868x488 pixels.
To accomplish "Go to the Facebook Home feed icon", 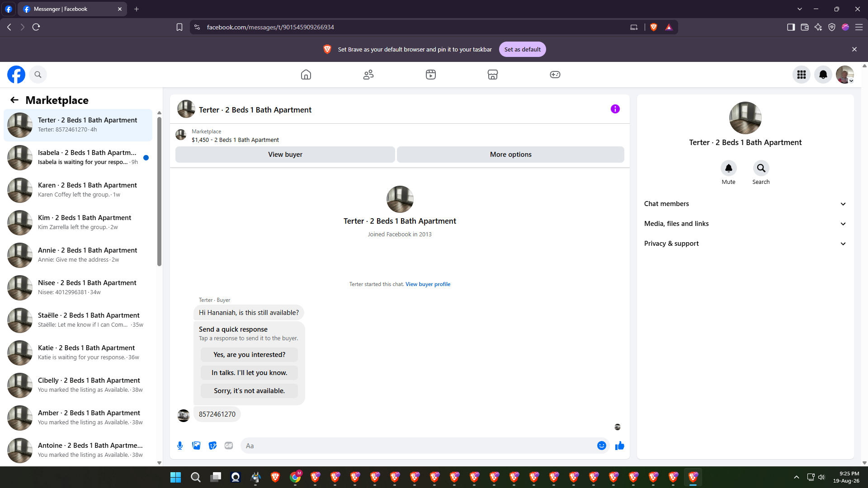I will [306, 75].
